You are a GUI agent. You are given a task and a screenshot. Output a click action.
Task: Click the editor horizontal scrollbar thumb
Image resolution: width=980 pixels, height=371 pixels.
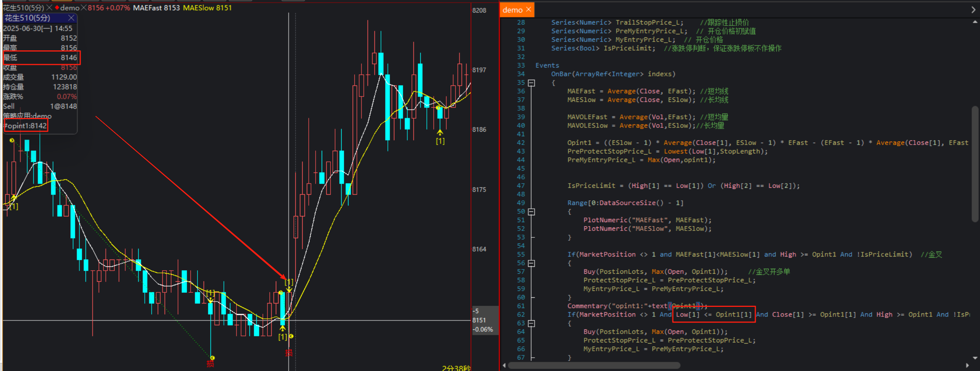(594, 366)
